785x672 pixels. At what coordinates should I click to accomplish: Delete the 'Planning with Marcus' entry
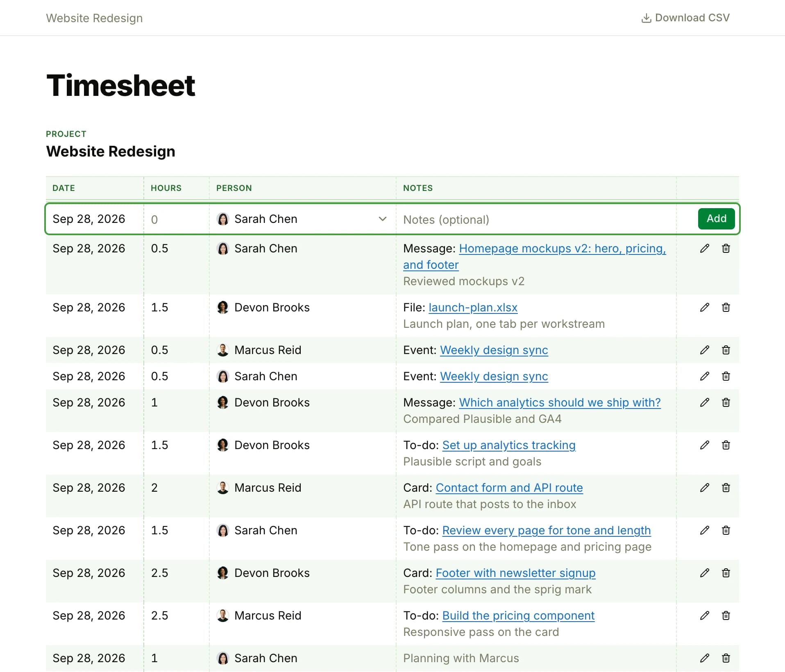pyautogui.click(x=726, y=658)
